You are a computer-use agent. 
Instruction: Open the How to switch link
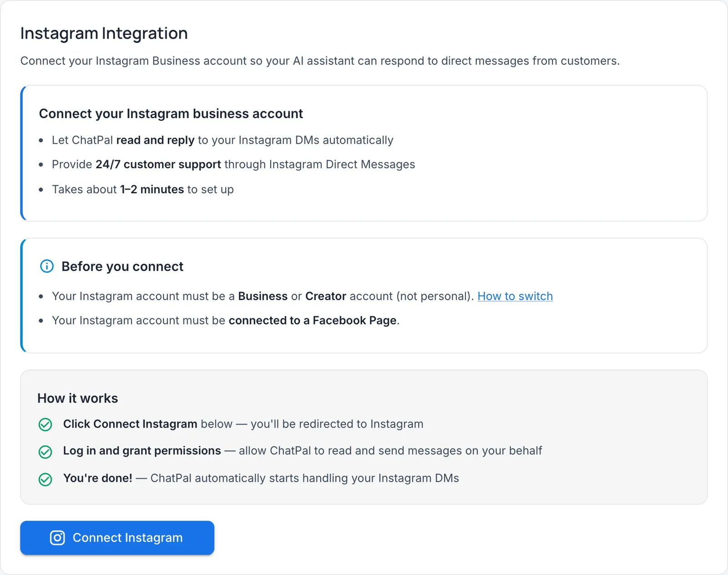click(515, 296)
